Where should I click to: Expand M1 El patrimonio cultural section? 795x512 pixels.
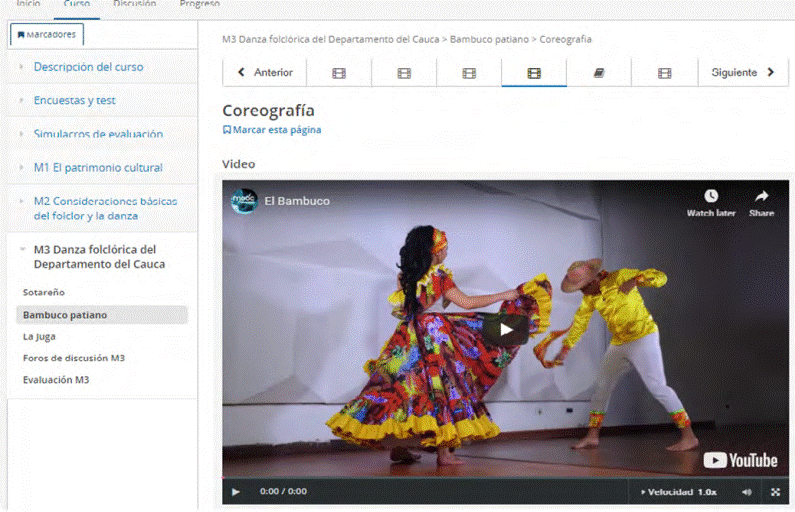tap(97, 167)
